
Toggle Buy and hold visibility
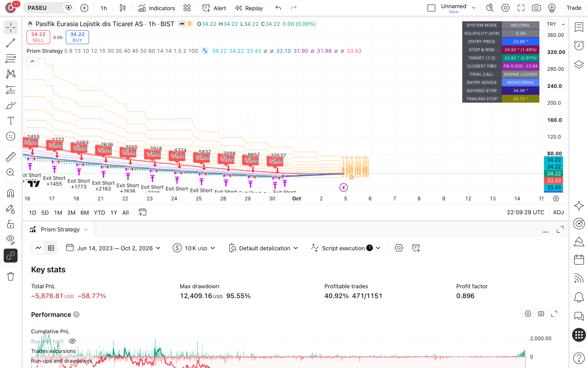(72, 341)
